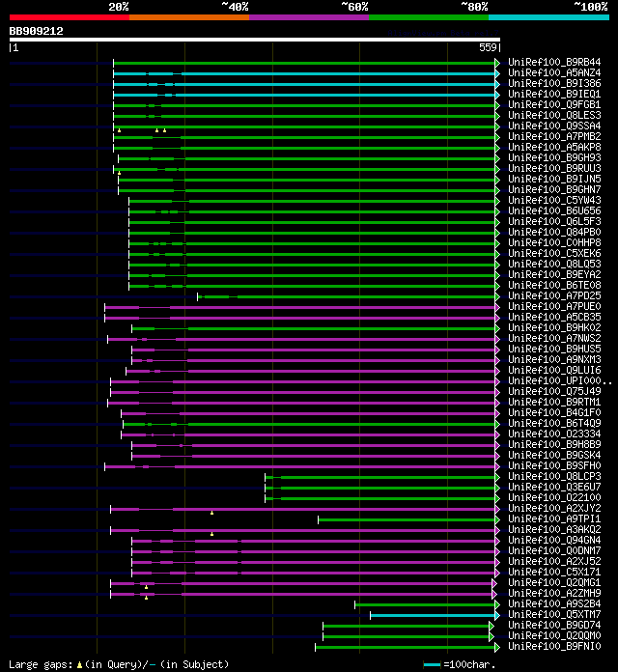Image resolution: width=618 pixels, height=672 pixels.
Task: Click the =100char. scale legend text
Action: [x=469, y=664]
